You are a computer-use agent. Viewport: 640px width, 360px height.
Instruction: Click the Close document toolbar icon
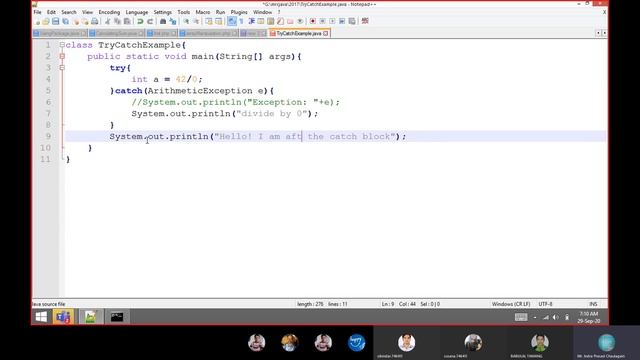tap(76, 21)
